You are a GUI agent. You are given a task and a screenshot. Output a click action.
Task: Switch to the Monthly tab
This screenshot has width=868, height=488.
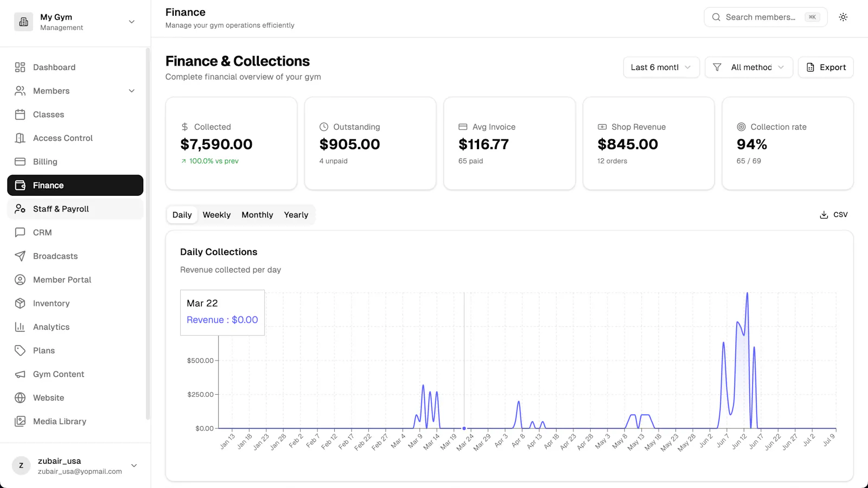257,215
